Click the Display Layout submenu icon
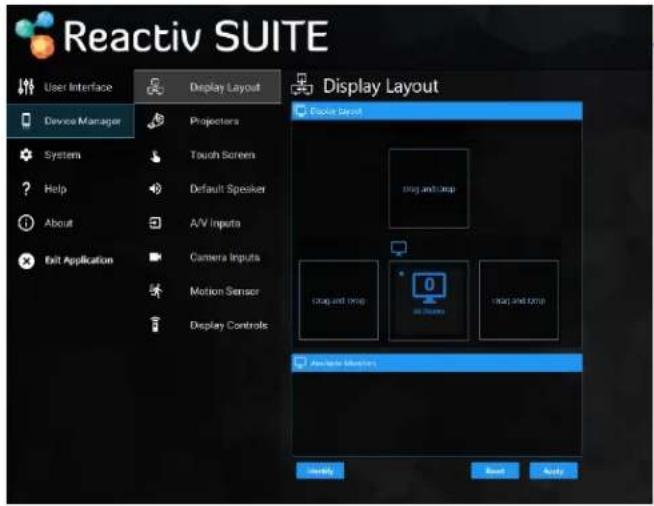Viewport: 654px width, 506px height. pos(155,87)
